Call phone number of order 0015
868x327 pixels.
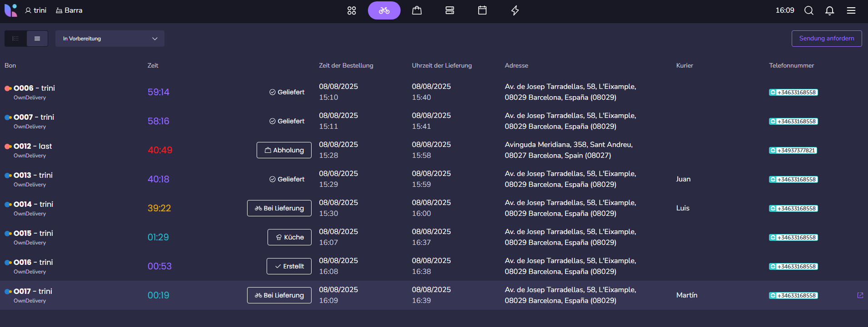click(794, 238)
